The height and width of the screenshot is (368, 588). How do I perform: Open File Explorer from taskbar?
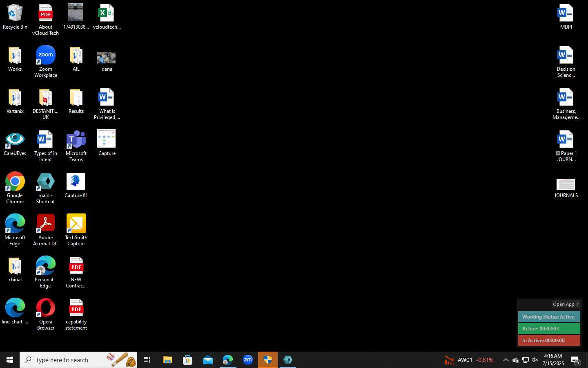(167, 360)
